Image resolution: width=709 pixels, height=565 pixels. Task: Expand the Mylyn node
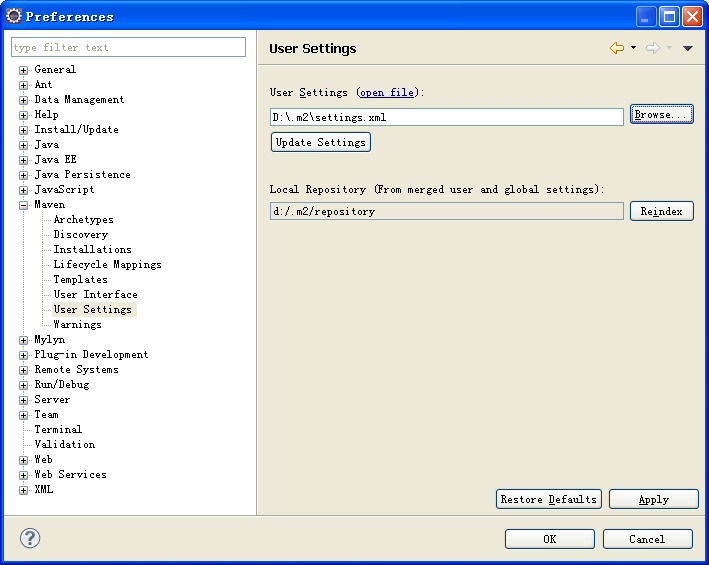24,340
